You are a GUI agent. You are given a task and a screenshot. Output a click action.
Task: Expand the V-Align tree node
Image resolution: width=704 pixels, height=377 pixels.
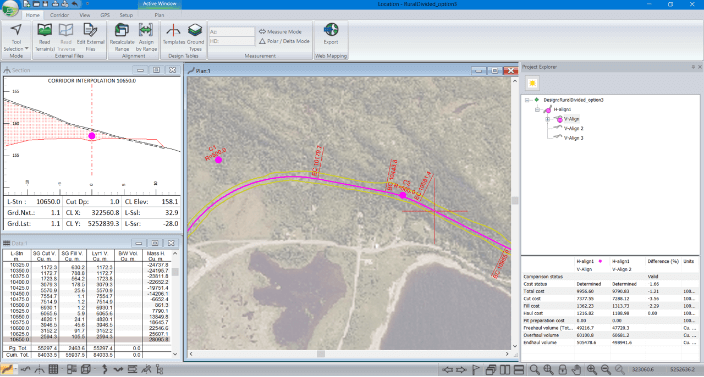coord(548,119)
